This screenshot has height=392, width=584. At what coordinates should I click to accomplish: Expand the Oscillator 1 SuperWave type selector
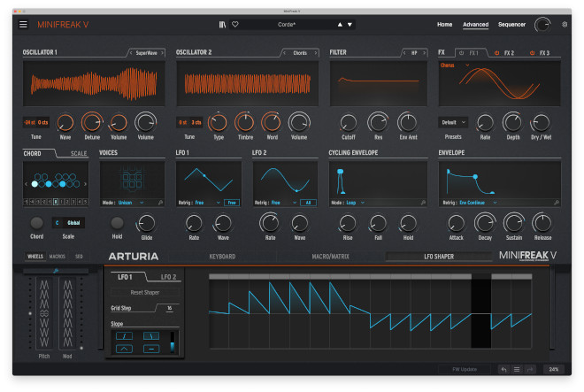146,53
